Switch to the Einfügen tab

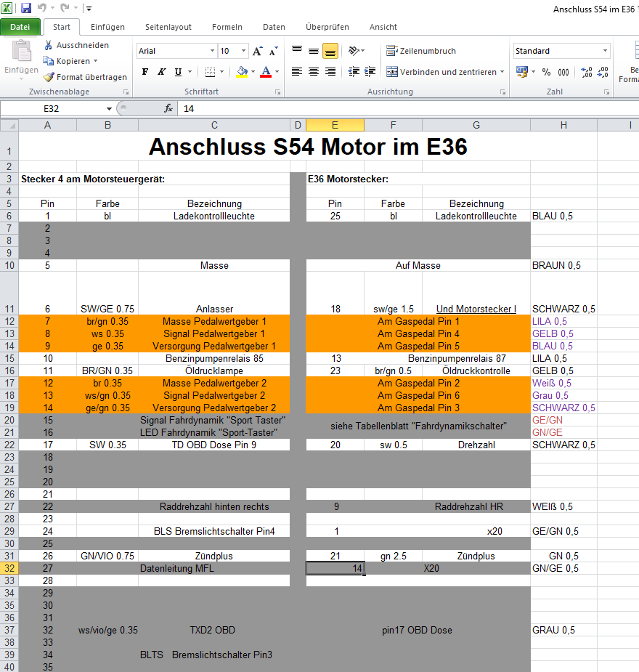(107, 27)
